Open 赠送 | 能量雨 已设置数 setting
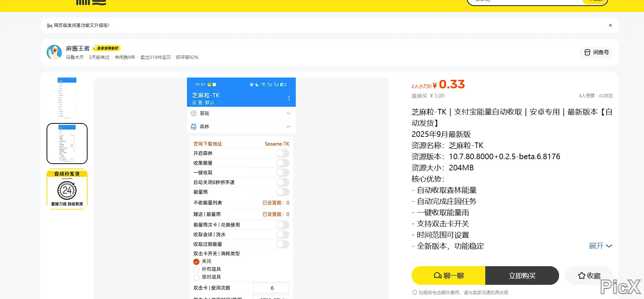 pyautogui.click(x=276, y=214)
